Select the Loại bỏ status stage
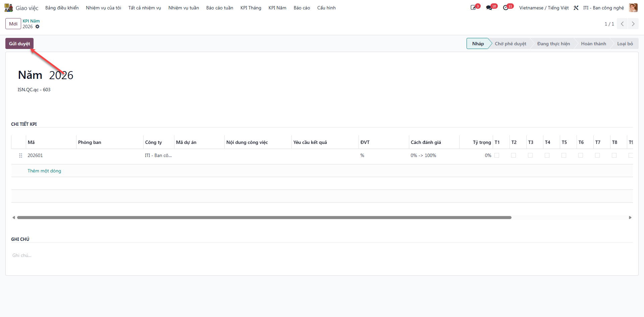Viewport: 644px width, 317px height. (x=625, y=44)
